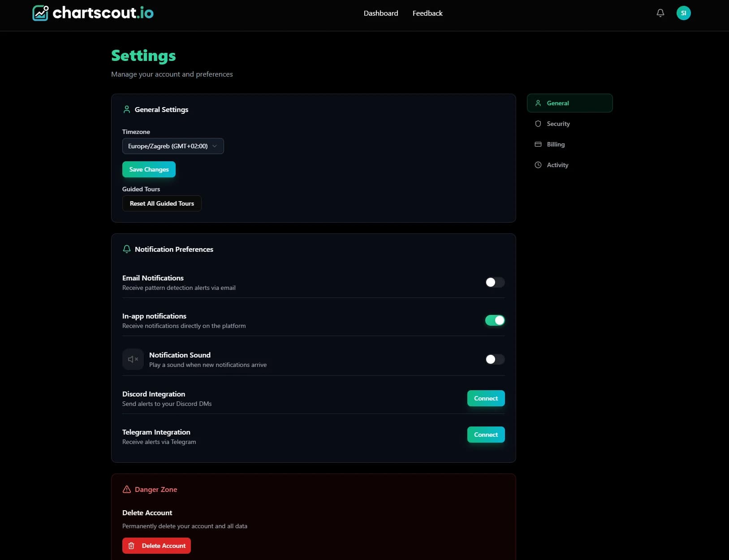Open the Timezone dropdown
Image resolution: width=729 pixels, height=560 pixels.
pyautogui.click(x=173, y=146)
